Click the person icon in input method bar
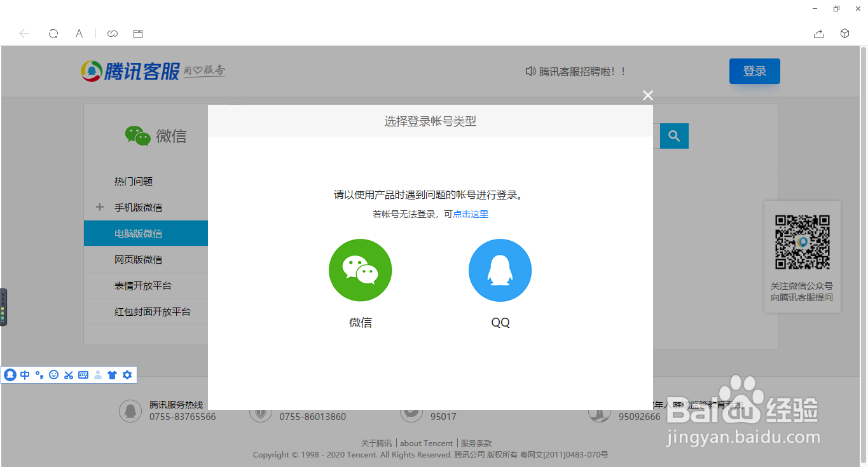Image resolution: width=868 pixels, height=467 pixels. pyautogui.click(x=98, y=375)
